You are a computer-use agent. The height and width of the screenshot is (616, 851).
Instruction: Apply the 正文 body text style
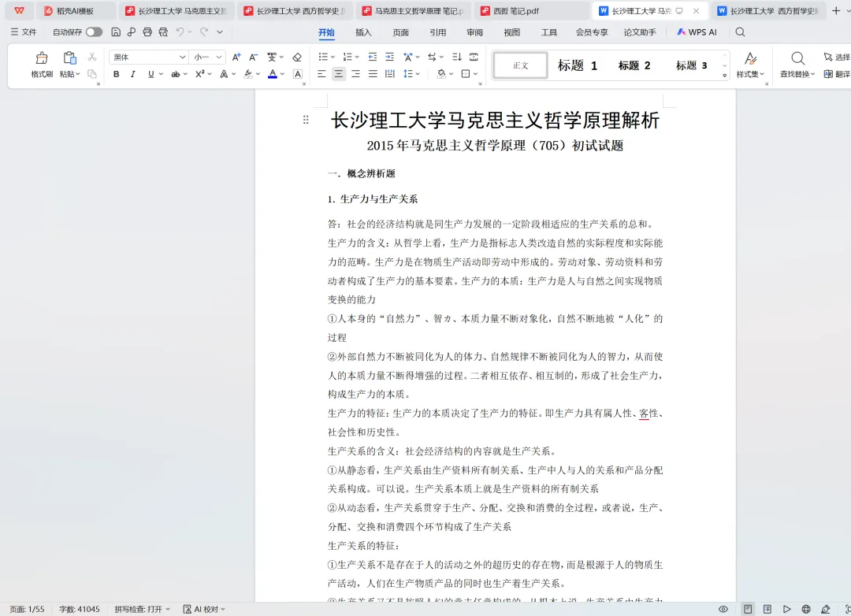521,65
